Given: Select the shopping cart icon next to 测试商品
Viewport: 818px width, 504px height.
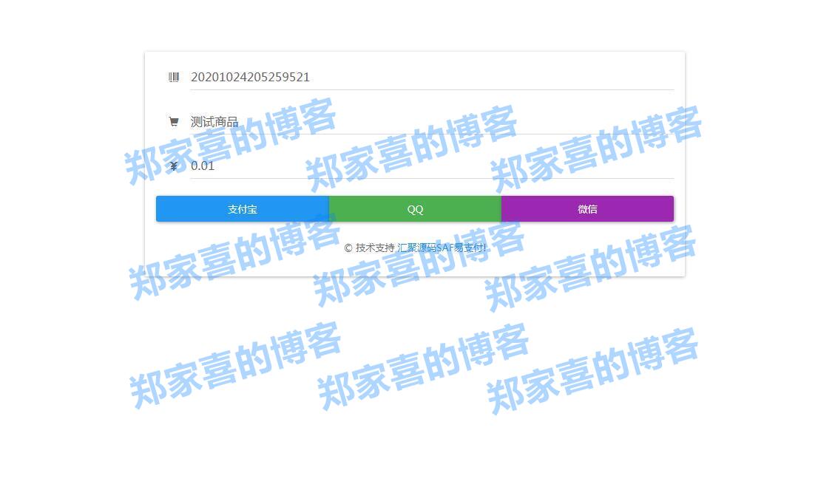Looking at the screenshot, I should [x=175, y=121].
